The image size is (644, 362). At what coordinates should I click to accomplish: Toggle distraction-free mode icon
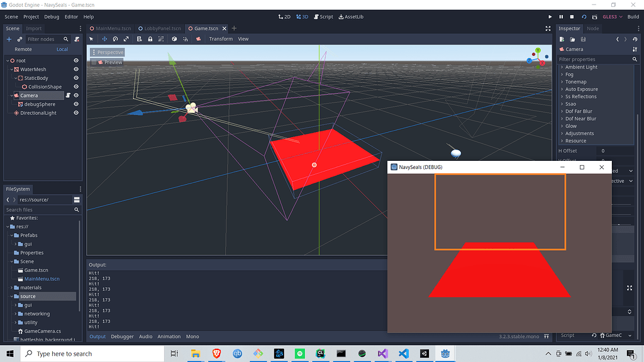tap(548, 28)
